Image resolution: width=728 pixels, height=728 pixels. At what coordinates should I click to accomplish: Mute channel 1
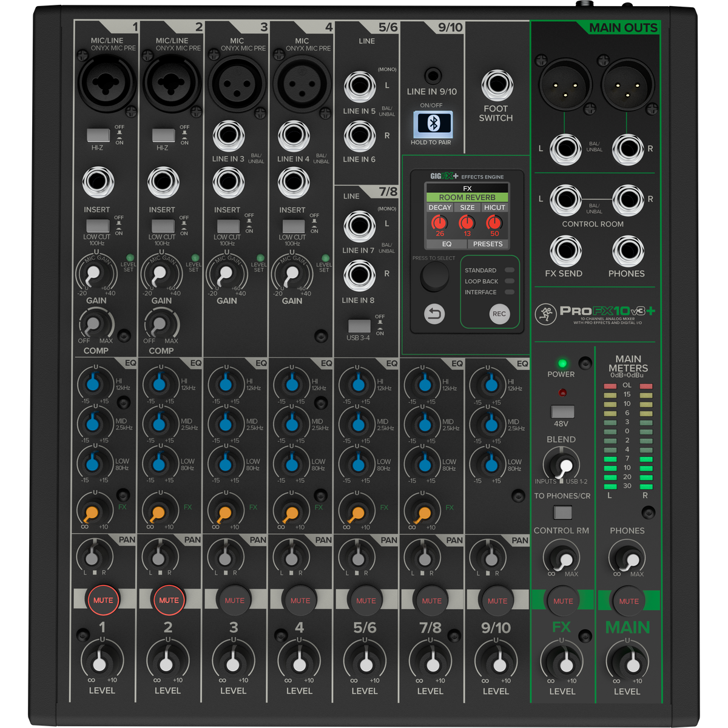[103, 600]
